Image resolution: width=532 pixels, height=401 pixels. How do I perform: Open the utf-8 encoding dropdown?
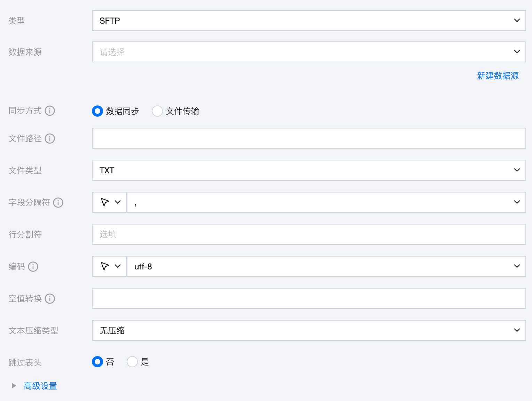tap(326, 266)
